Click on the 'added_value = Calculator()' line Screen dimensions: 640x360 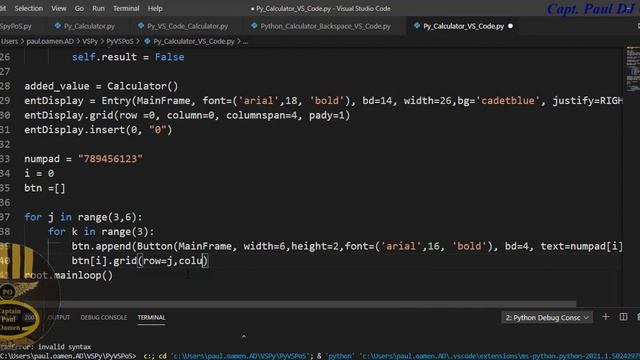(101, 86)
